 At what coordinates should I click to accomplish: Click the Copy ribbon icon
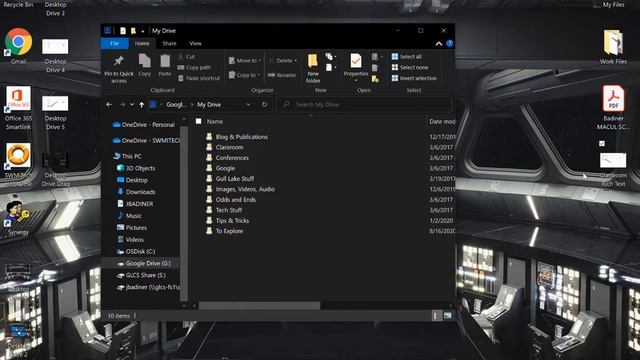point(144,65)
